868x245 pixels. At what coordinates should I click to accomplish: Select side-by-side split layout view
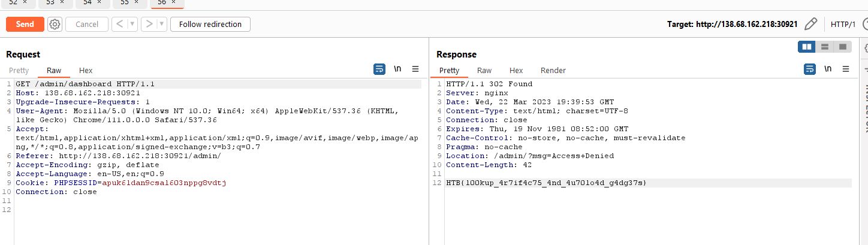pyautogui.click(x=807, y=47)
